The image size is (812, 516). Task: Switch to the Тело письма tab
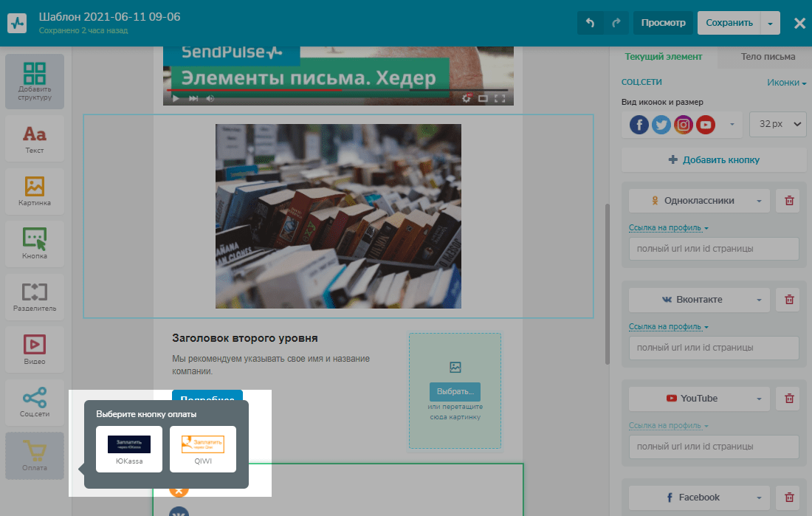768,57
